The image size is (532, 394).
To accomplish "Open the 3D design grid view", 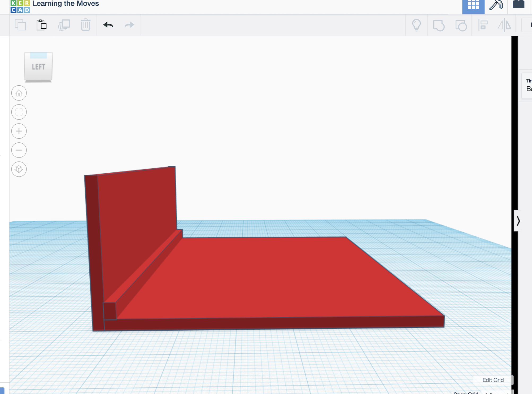I will click(x=473, y=6).
